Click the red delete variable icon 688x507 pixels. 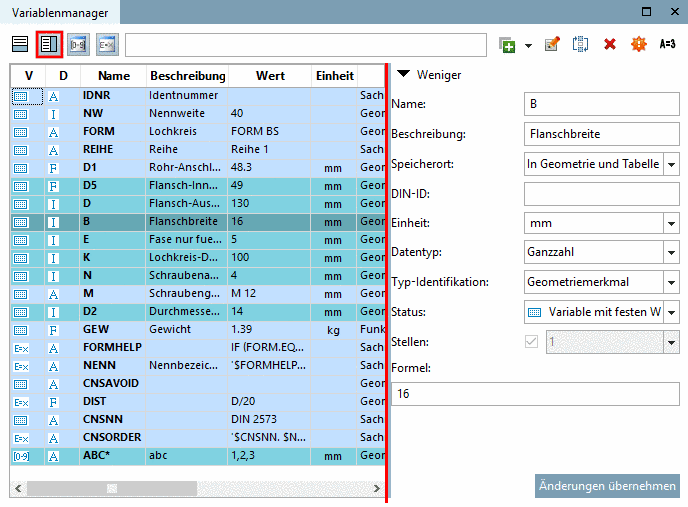tap(609, 44)
